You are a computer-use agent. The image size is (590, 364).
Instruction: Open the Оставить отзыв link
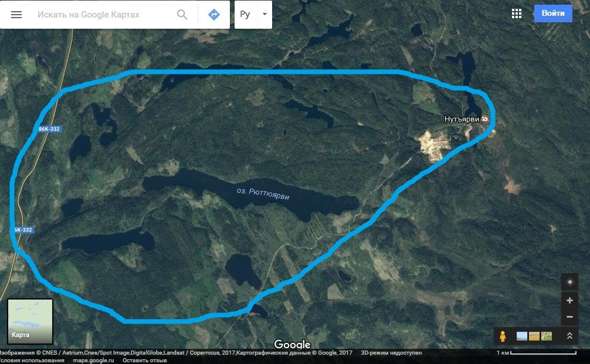point(144,360)
